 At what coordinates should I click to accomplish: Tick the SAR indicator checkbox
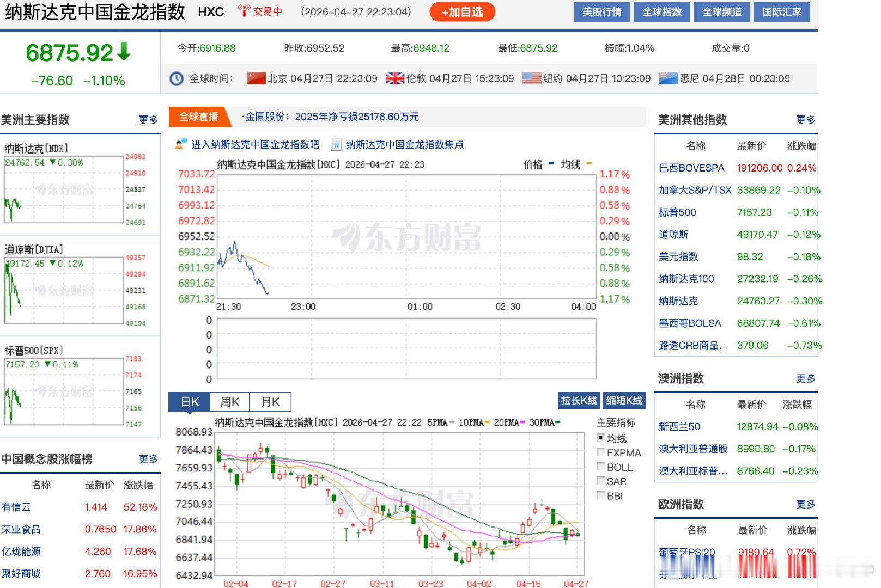(600, 481)
